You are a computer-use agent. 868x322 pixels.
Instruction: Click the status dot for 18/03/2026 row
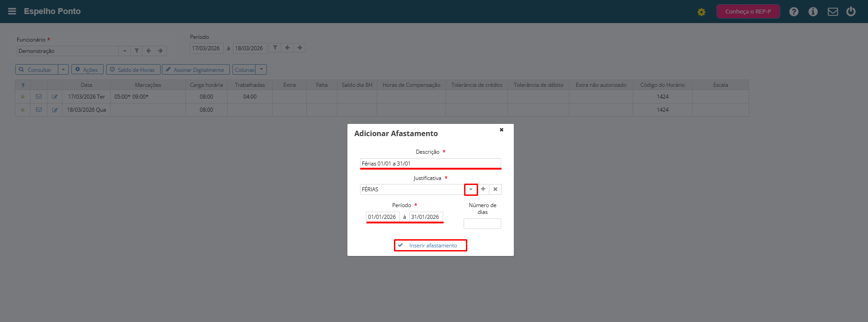[23, 109]
